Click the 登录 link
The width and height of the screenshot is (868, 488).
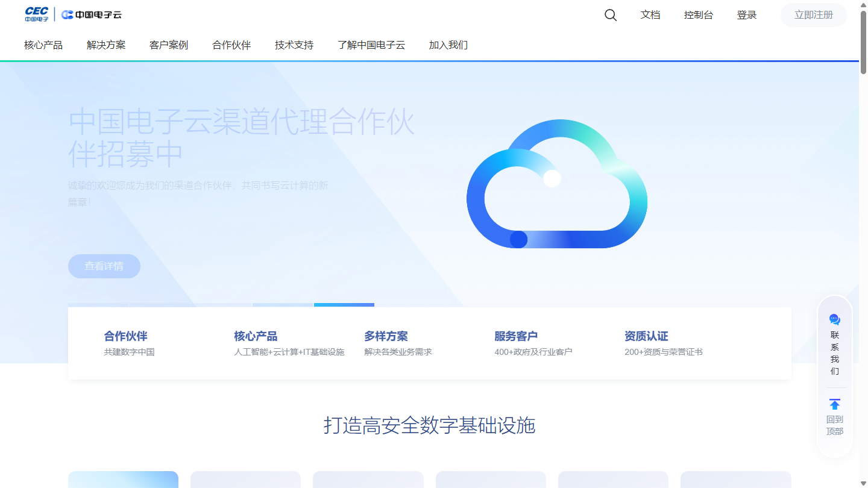click(747, 15)
